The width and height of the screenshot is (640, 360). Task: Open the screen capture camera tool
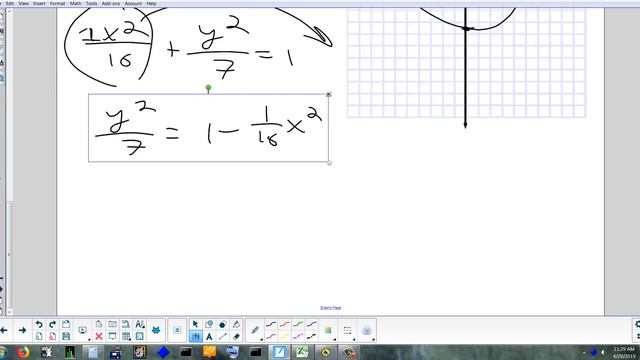(112, 324)
